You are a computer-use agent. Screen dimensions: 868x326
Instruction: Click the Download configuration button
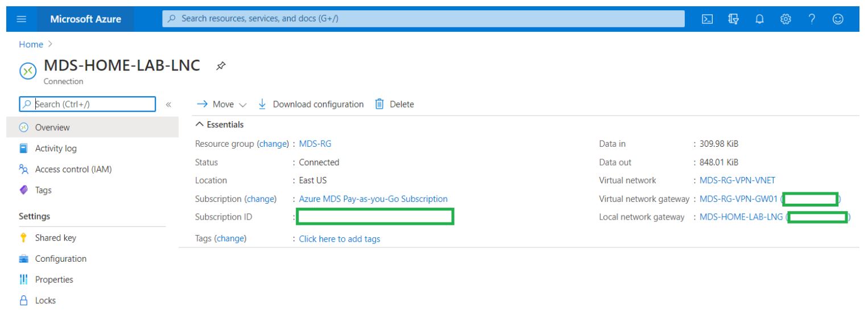pos(311,104)
